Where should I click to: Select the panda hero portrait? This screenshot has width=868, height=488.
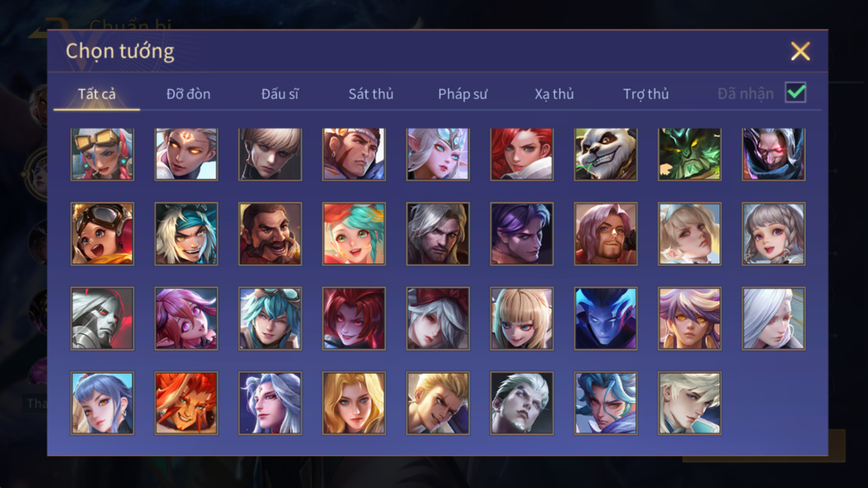coord(606,155)
